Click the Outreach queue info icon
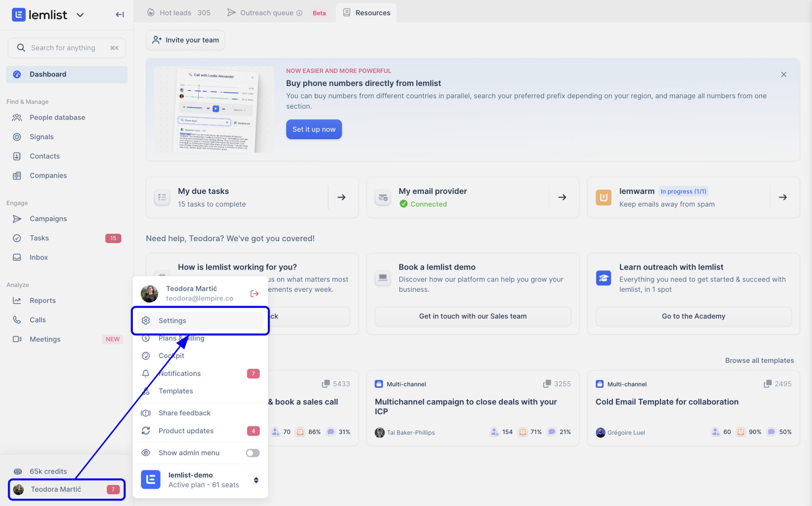The height and width of the screenshot is (506, 812). point(300,13)
